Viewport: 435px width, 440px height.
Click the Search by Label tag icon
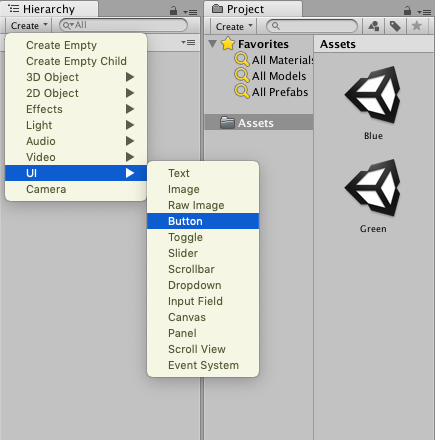pos(395,26)
